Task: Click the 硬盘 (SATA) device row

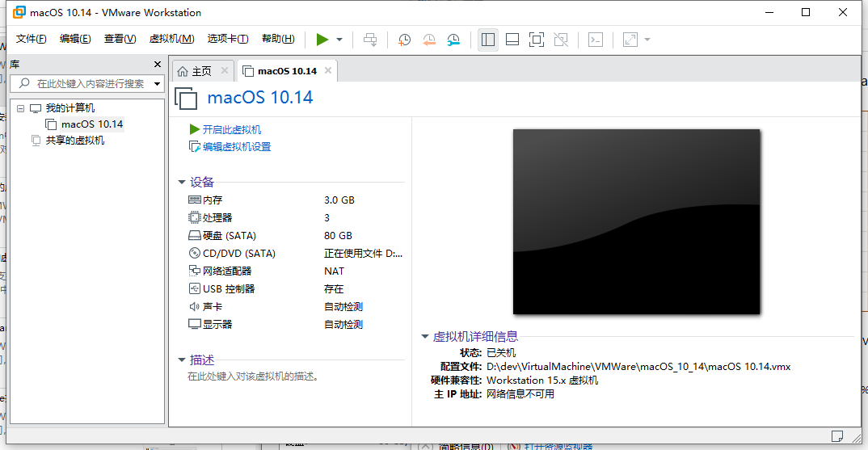Action: pos(296,235)
